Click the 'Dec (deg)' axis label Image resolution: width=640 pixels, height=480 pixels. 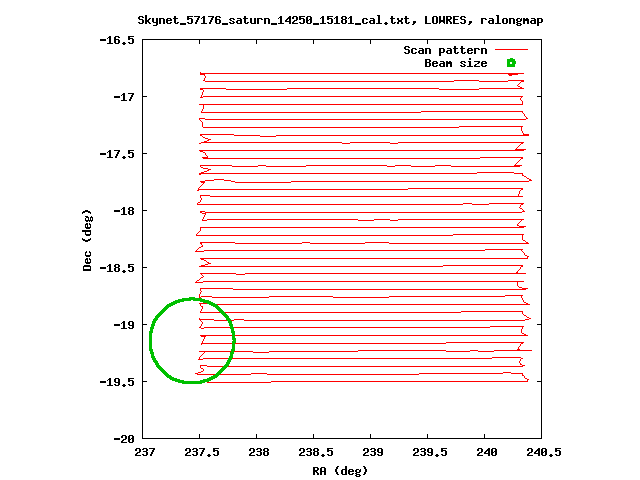(x=87, y=240)
